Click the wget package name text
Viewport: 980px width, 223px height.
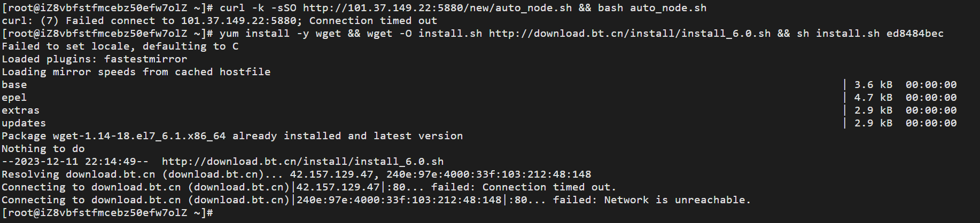(x=139, y=136)
